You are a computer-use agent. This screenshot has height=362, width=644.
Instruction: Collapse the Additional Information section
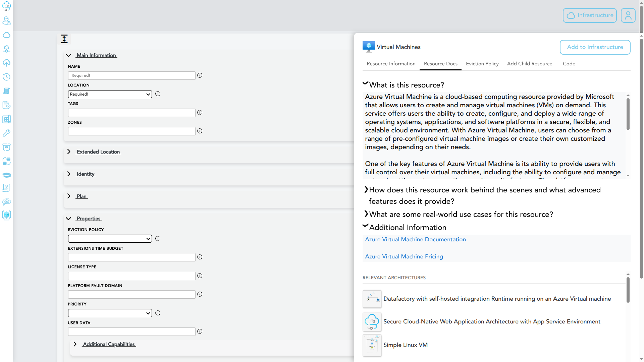366,226
